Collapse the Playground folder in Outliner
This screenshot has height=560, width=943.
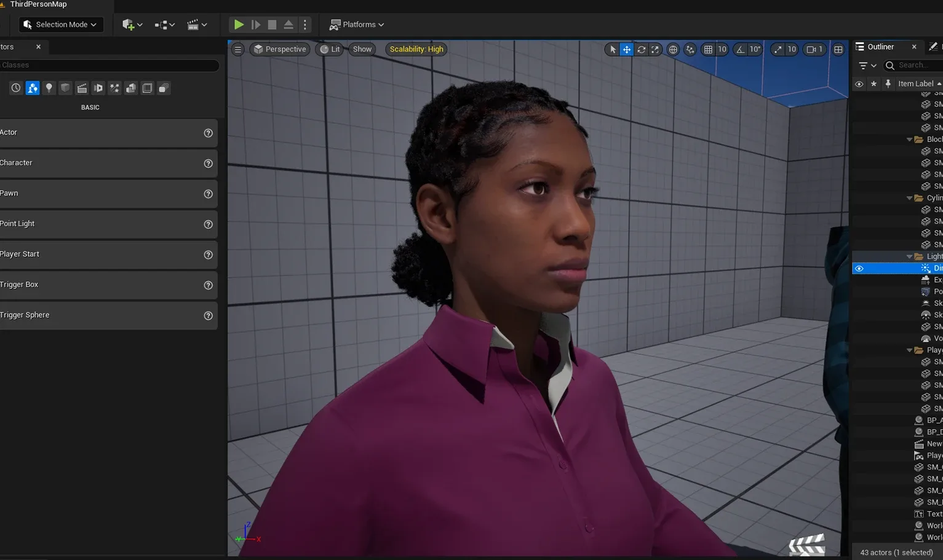coord(910,350)
